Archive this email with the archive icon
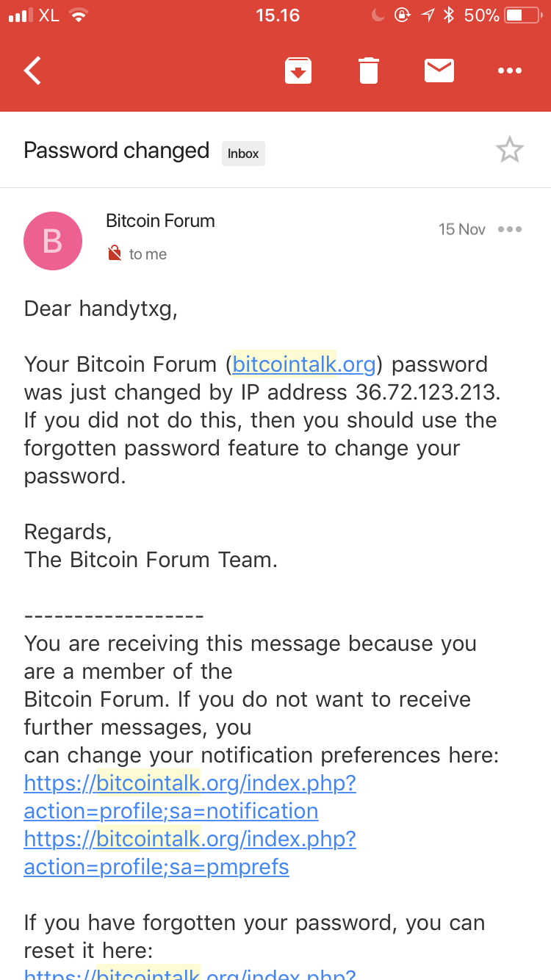 click(x=298, y=71)
